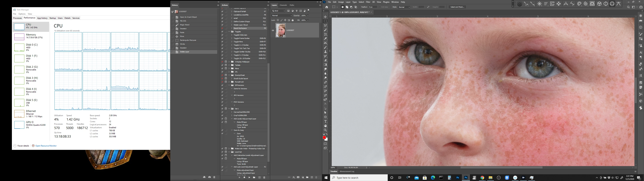Toggle the checkmark for Reset Workspace action
644x181 pixels.
coord(222,28)
